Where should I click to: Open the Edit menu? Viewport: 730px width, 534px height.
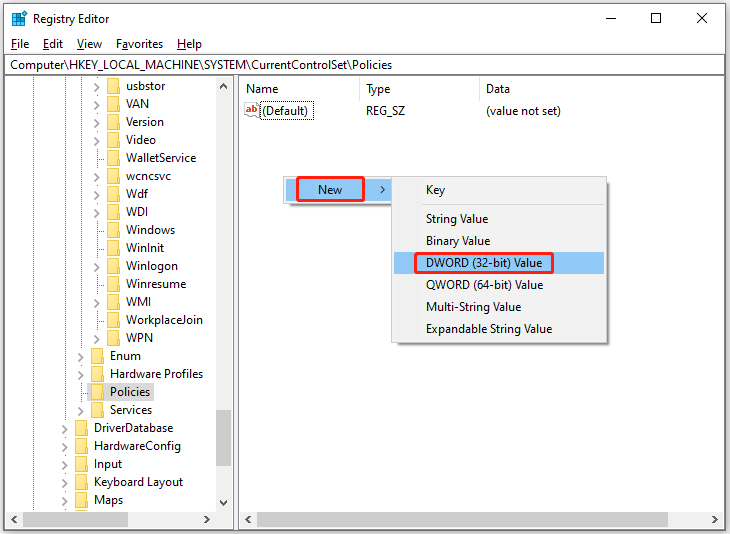pyautogui.click(x=53, y=44)
